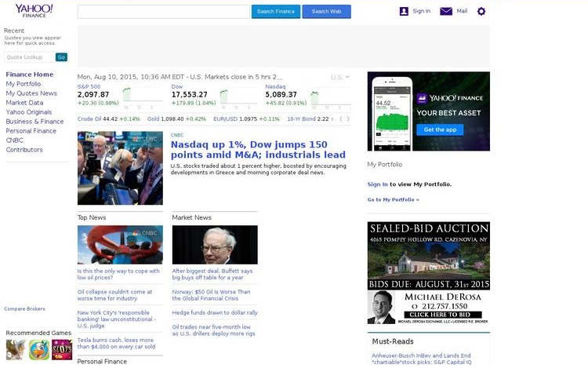This screenshot has height=368, width=588.
Task: Click the CNBC source label above headline
Action: point(177,135)
